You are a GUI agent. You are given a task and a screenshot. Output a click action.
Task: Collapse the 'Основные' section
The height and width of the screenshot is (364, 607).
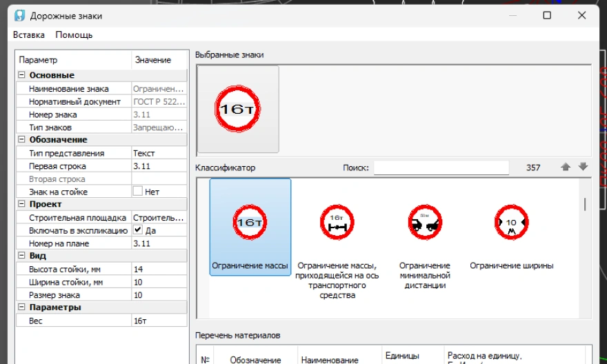[x=21, y=75]
